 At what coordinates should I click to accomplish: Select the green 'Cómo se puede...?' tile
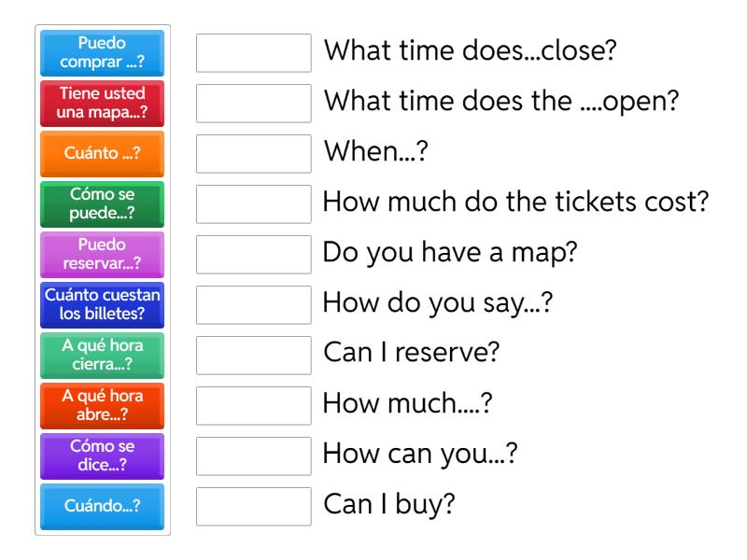[103, 204]
